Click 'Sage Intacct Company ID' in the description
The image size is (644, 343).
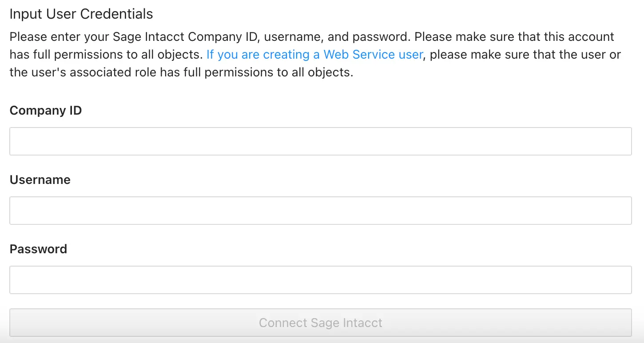[184, 36]
